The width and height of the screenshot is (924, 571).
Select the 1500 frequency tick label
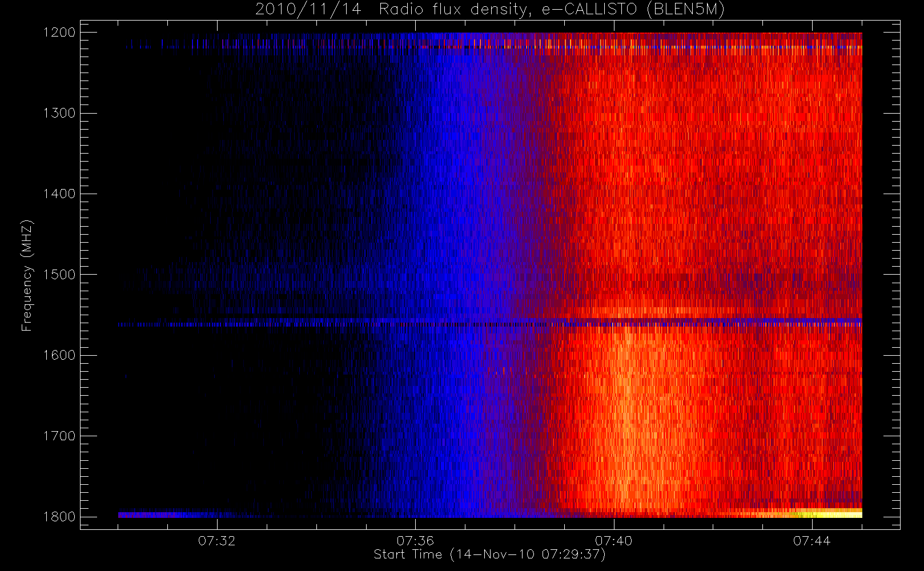(60, 275)
